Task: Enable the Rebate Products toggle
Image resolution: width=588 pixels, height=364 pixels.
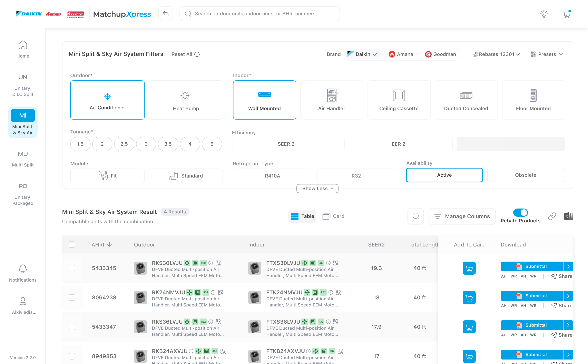Action: (521, 212)
